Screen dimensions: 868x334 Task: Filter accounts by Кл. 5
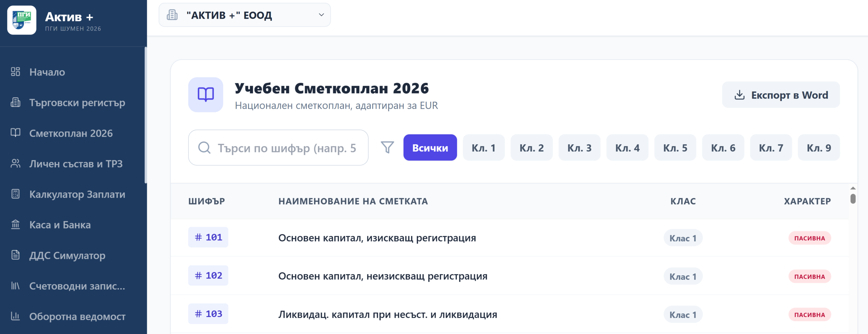(x=675, y=148)
